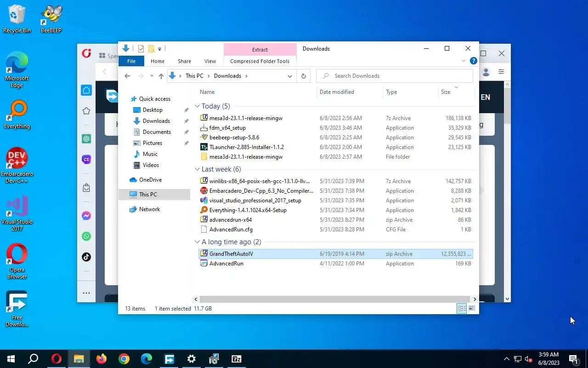Screen dimensions: 588x368
Task: Switch to large icons view button
Action: coord(472,309)
